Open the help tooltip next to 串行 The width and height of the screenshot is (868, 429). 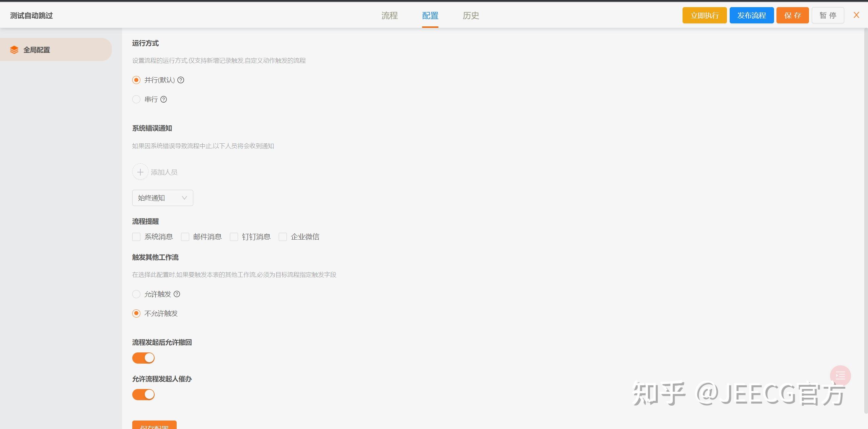(164, 99)
